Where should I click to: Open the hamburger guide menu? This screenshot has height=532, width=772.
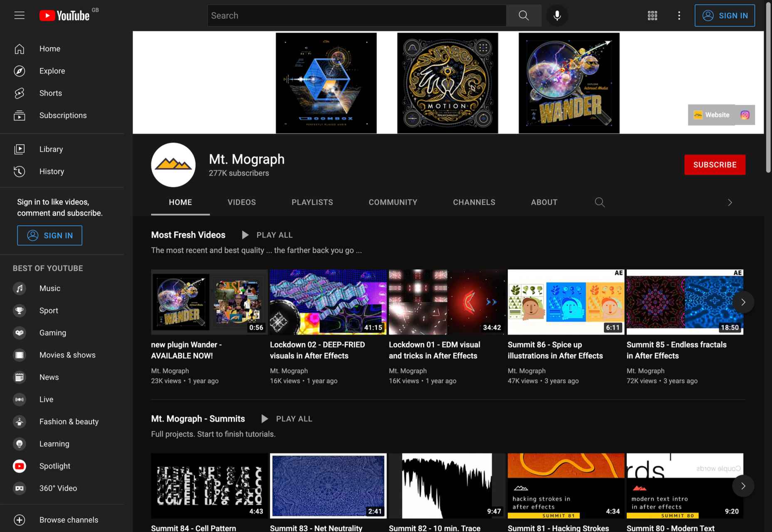(x=20, y=15)
